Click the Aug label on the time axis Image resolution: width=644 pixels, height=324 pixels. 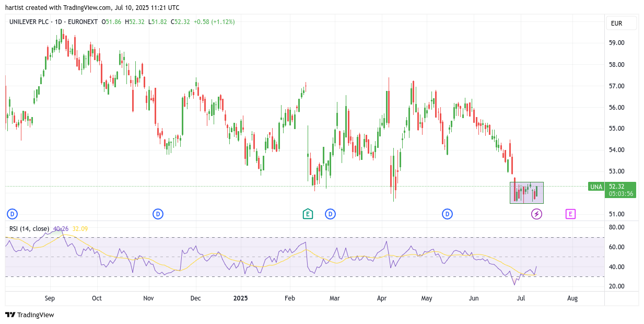click(572, 298)
